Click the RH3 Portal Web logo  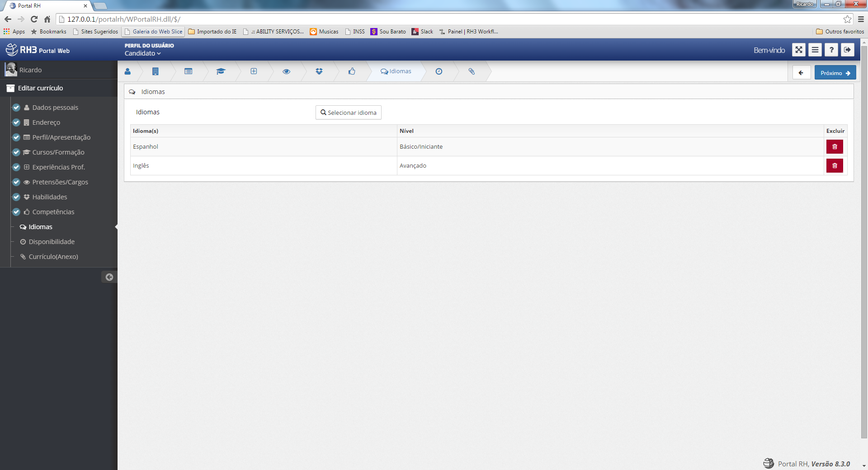pos(38,50)
